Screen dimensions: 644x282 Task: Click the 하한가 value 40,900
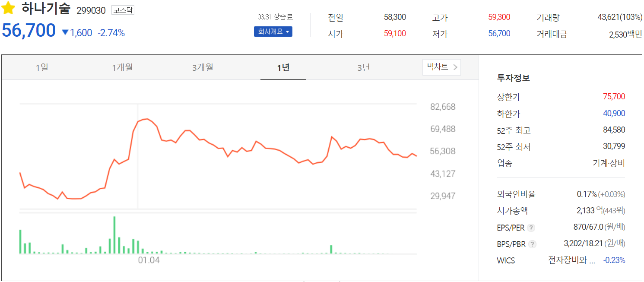click(x=614, y=114)
